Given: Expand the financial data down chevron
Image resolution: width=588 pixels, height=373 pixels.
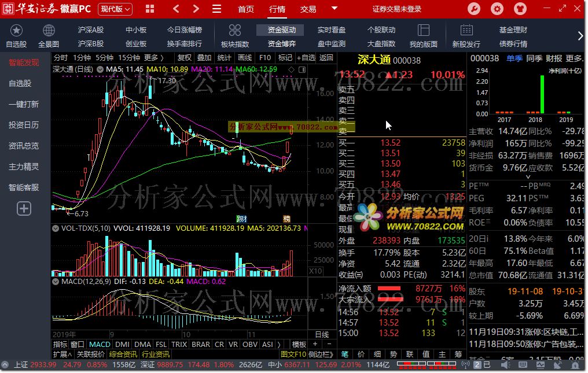Looking at the screenshot, I should coord(528,177).
